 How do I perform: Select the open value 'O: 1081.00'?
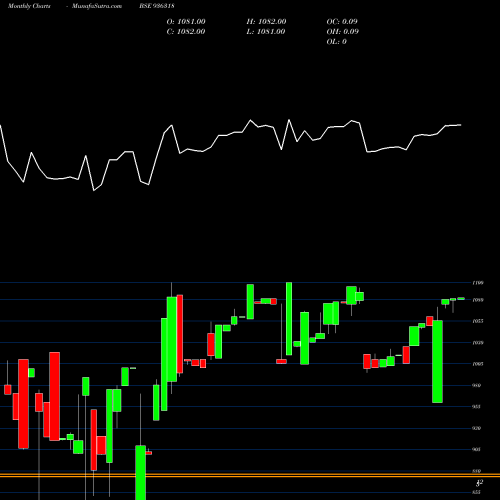186,22
